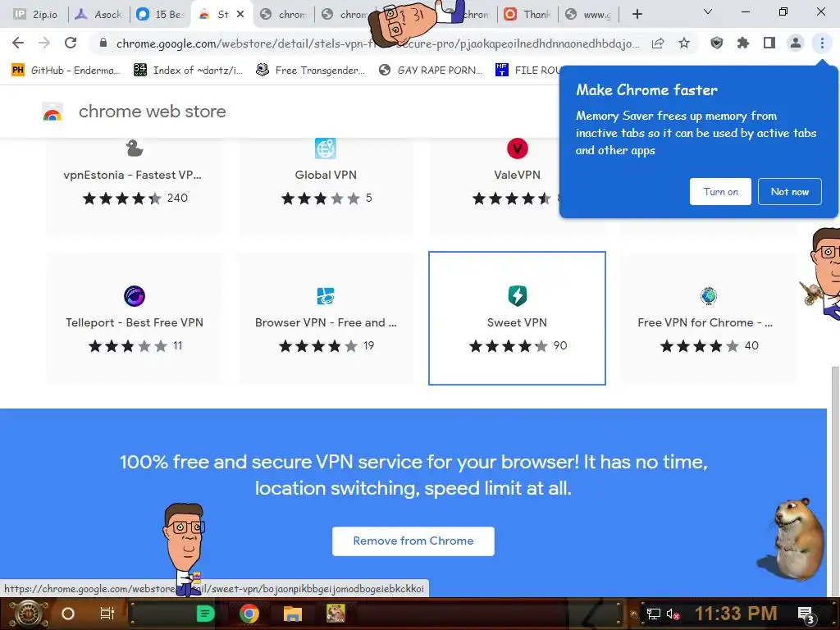Open Google Chrome from the taskbar
The image size is (840, 630).
coord(249,614)
